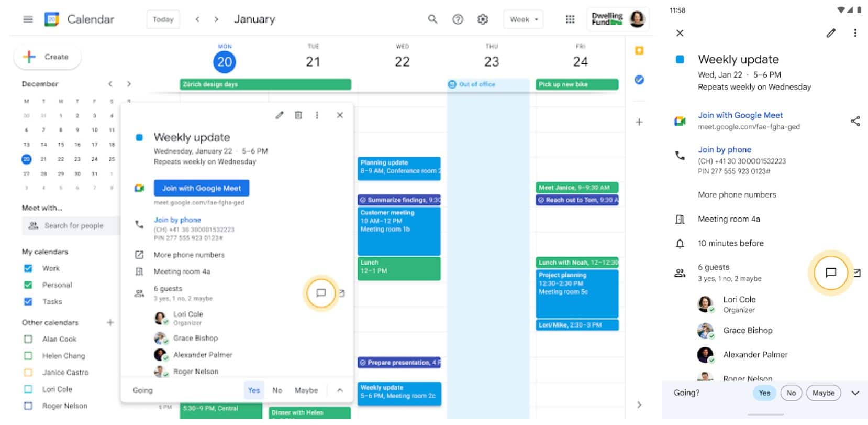
Task: Edit event with popup pencil icon
Action: (280, 115)
